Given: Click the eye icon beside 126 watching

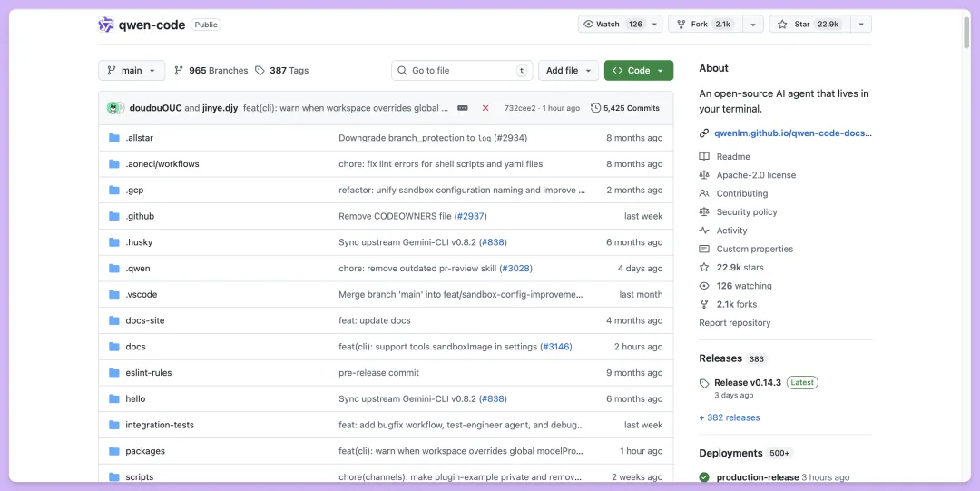Looking at the screenshot, I should [704, 286].
